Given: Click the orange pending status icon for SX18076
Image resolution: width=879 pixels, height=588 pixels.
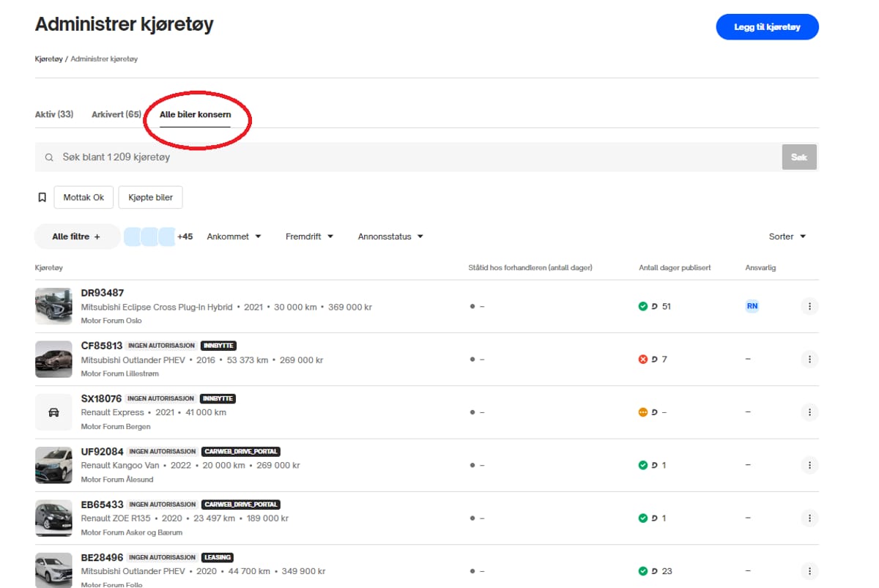Looking at the screenshot, I should pyautogui.click(x=643, y=412).
